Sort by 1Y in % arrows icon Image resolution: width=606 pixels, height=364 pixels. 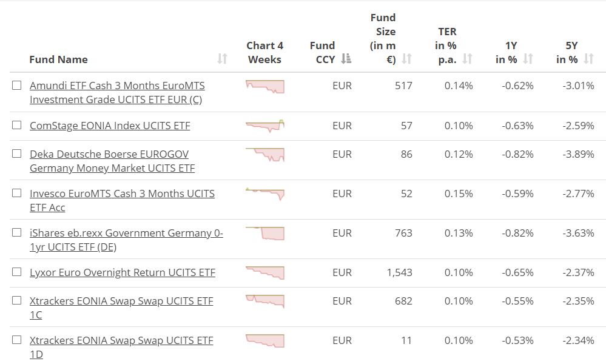(528, 59)
